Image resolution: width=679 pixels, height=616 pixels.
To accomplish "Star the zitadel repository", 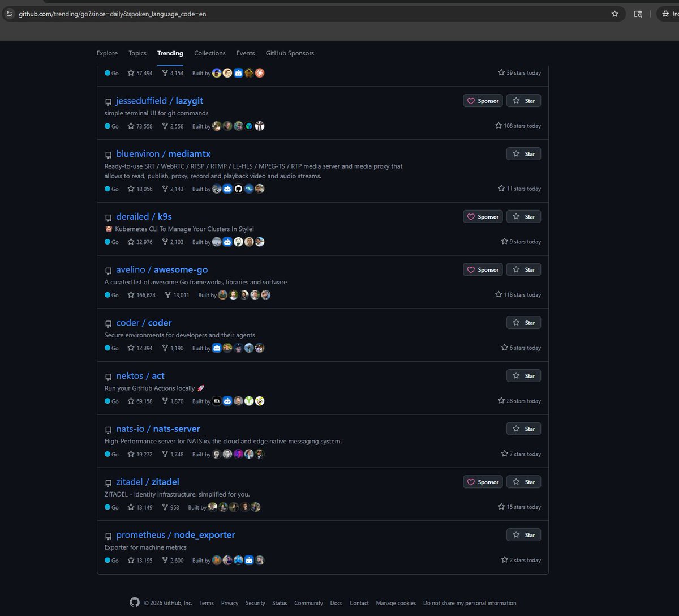I will [523, 482].
